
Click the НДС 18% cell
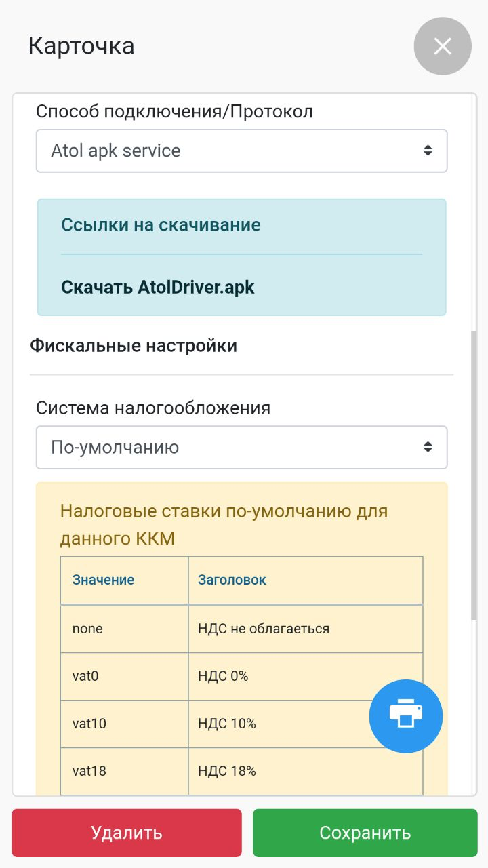click(227, 771)
